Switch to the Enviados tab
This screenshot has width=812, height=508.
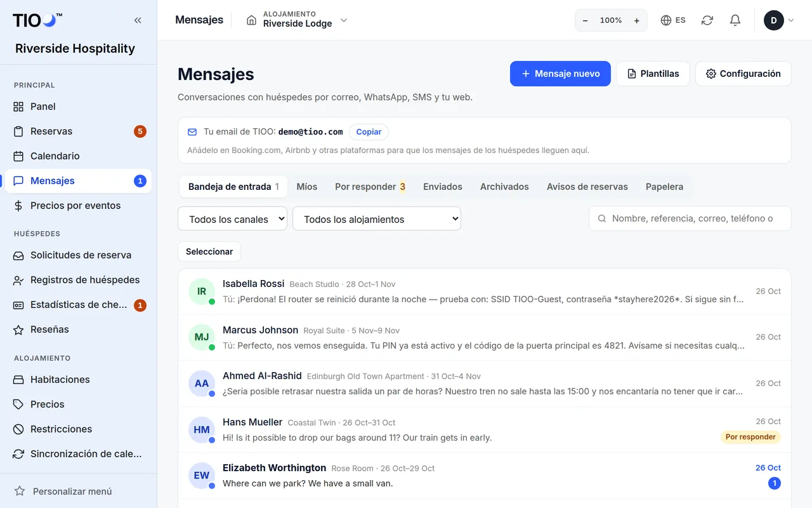click(443, 187)
